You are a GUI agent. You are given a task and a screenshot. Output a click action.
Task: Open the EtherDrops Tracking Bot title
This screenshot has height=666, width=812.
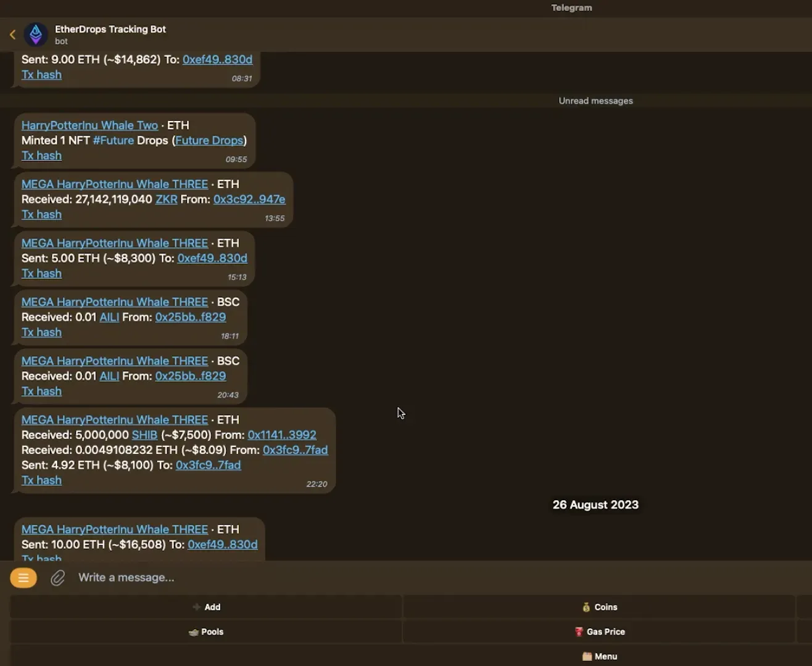coord(110,29)
